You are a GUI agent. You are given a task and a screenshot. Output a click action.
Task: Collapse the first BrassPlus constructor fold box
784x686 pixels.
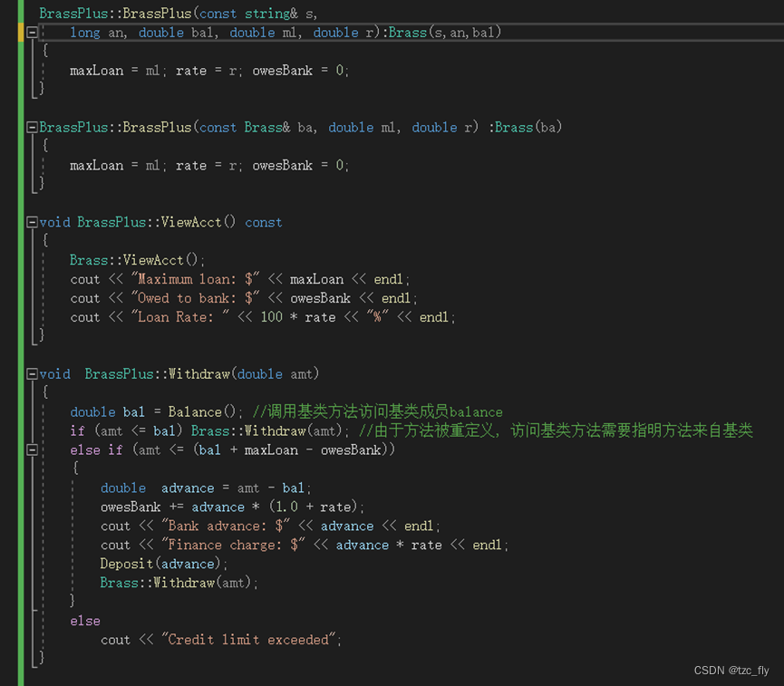32,33
